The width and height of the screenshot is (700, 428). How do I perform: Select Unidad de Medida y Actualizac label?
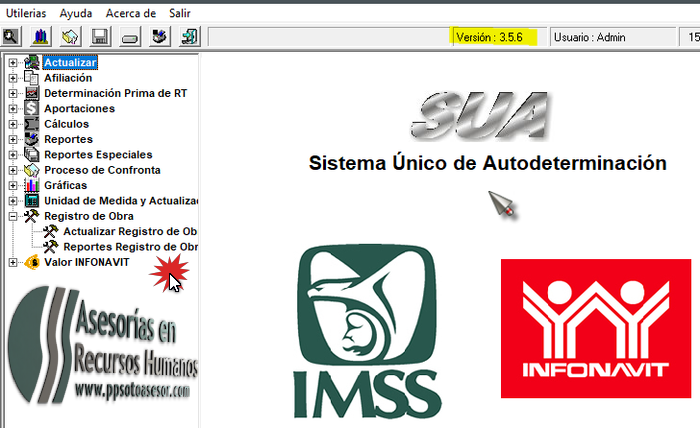tap(121, 201)
